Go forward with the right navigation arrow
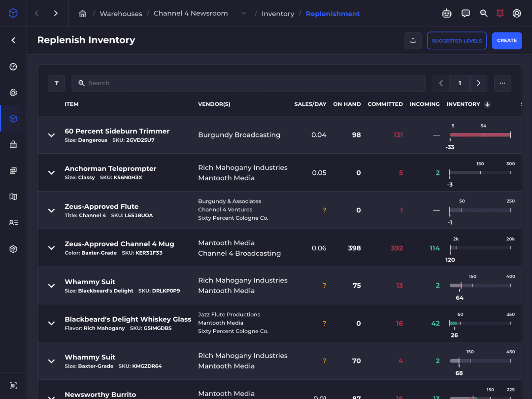 (56, 13)
